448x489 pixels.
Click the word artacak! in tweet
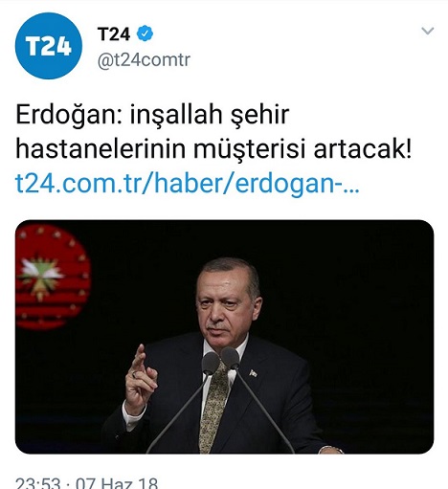point(363,149)
